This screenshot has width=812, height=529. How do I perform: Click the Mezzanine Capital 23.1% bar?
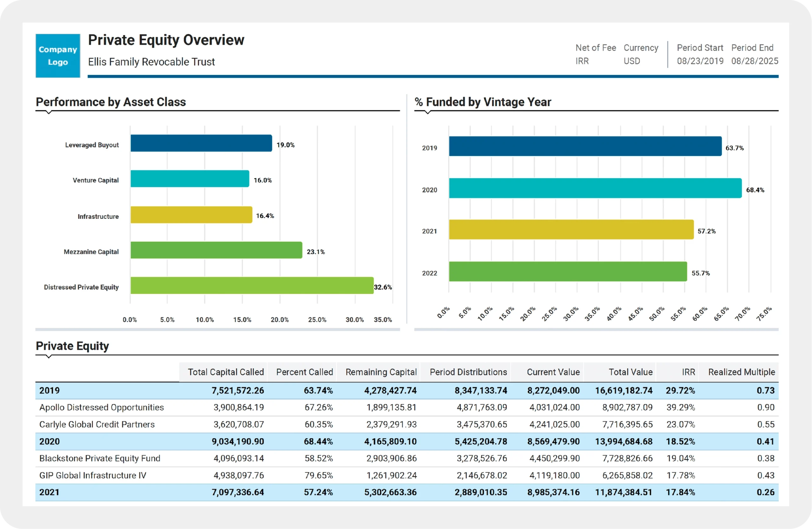(x=216, y=252)
